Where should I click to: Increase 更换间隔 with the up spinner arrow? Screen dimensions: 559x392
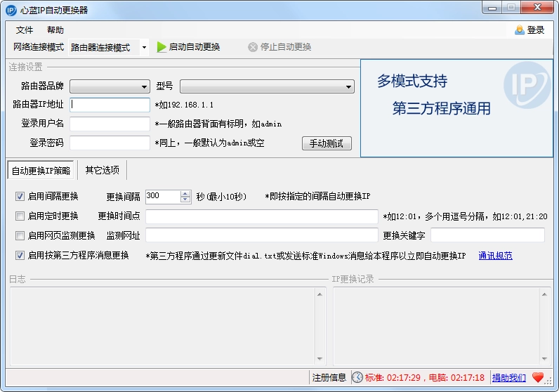[185, 194]
